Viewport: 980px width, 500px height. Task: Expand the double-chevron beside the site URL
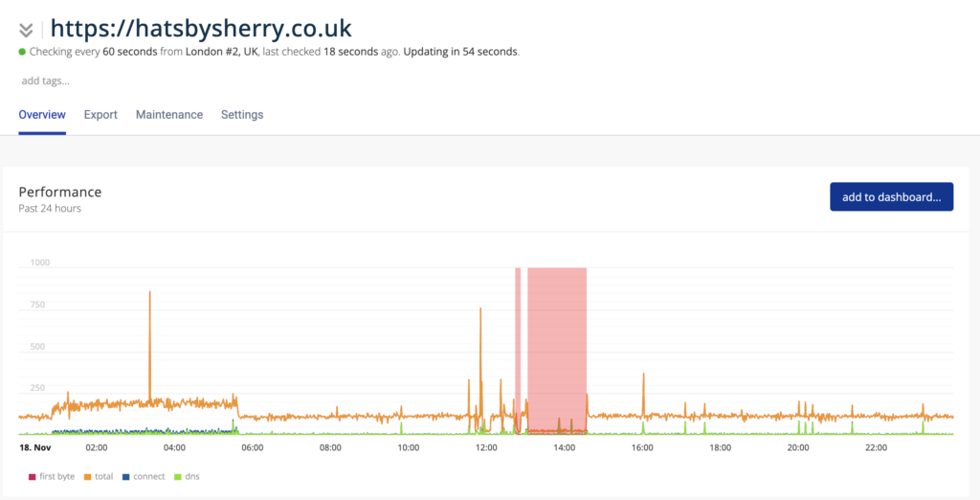(26, 30)
